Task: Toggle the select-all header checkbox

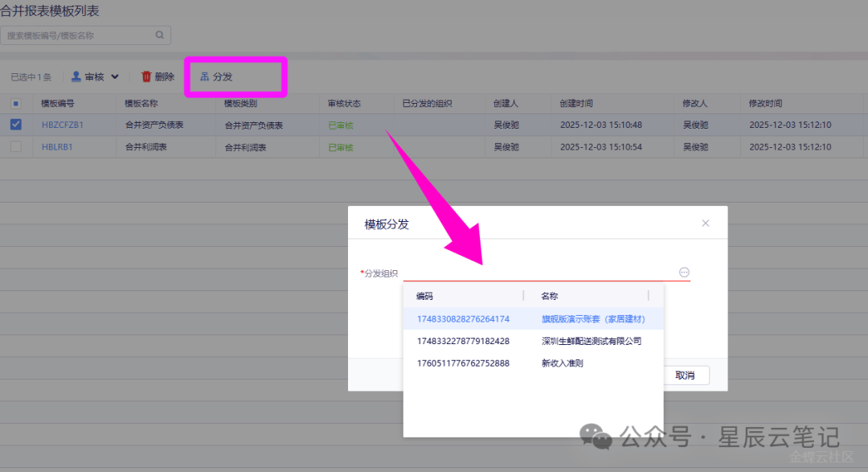Action: tap(16, 104)
